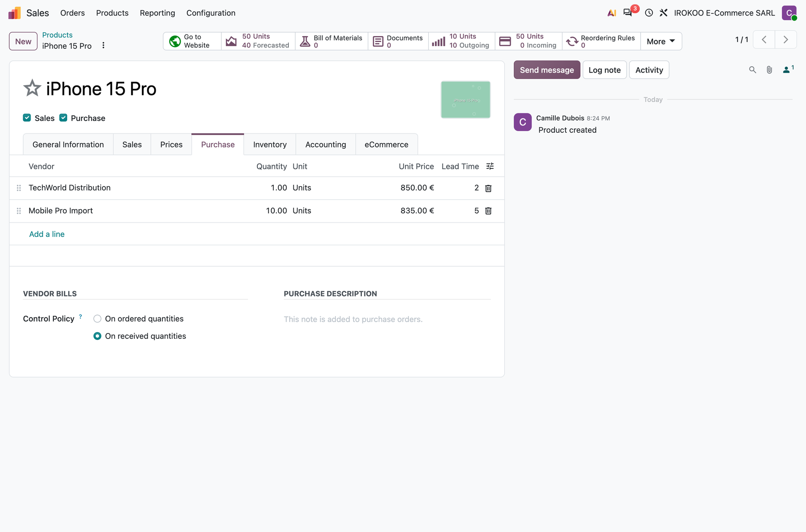Open Bill of Materials flask button
Image resolution: width=806 pixels, height=532 pixels.
pyautogui.click(x=332, y=41)
